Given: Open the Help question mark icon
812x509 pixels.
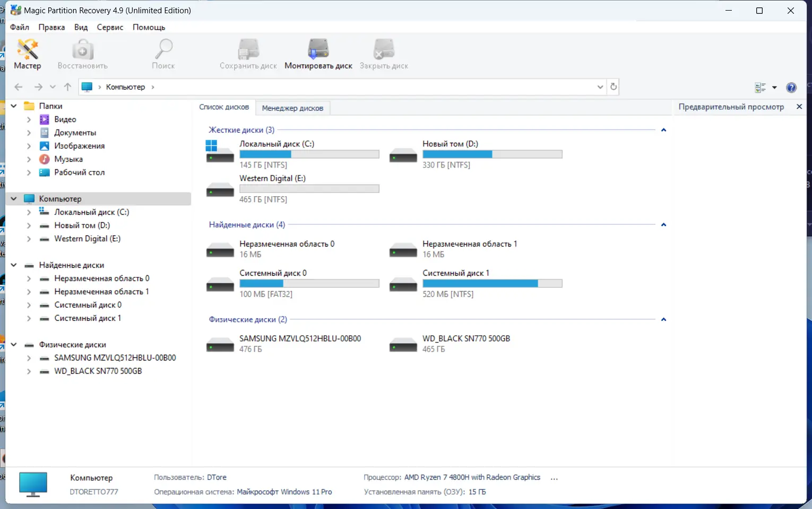Looking at the screenshot, I should pos(791,87).
